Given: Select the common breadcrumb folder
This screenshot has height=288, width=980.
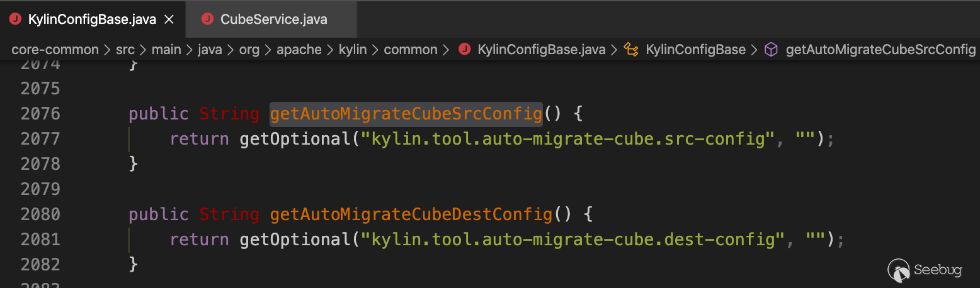Looking at the screenshot, I should click(x=411, y=50).
